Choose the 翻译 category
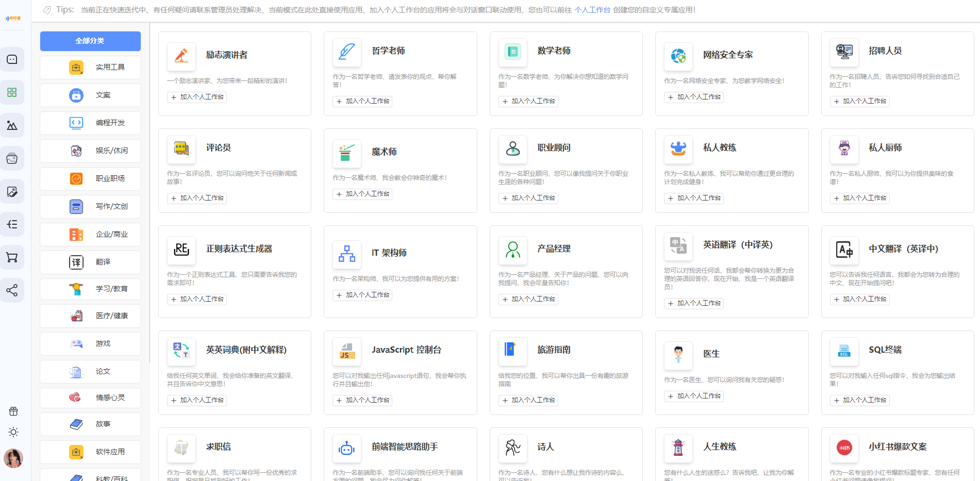 click(90, 262)
